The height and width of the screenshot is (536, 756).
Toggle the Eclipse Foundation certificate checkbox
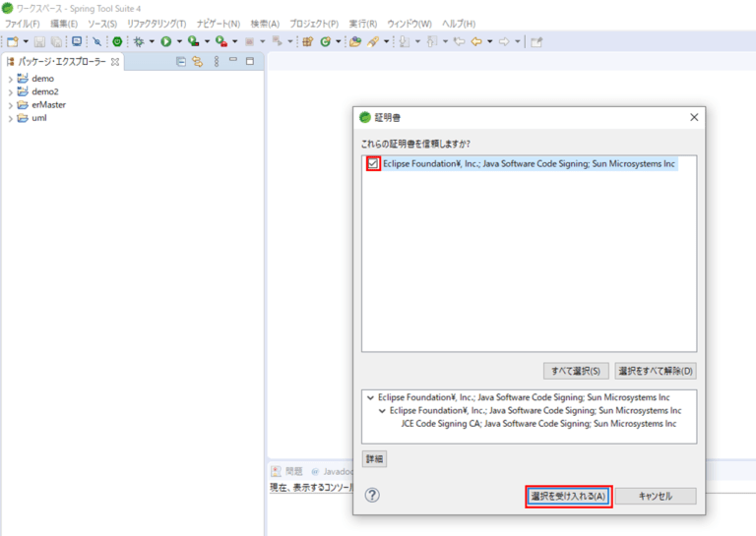pos(373,164)
